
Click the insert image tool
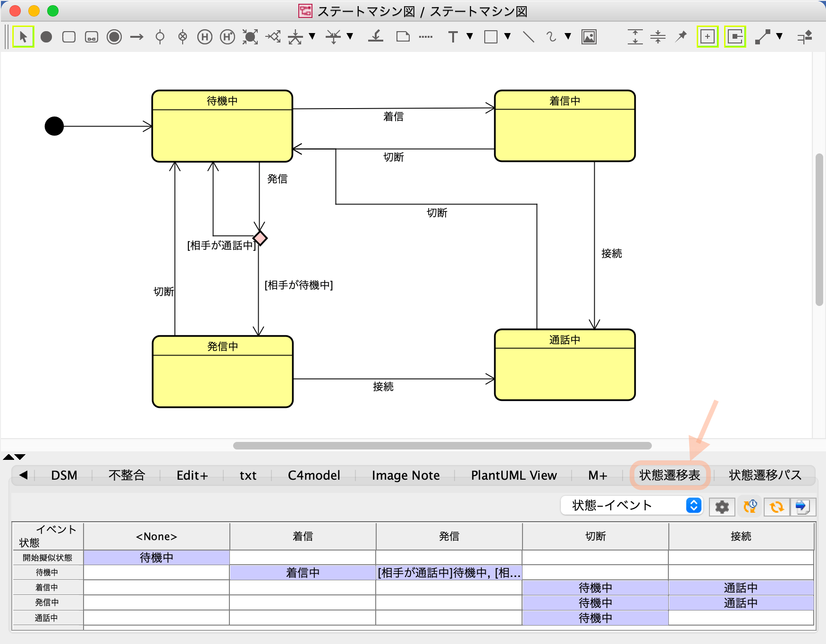[x=589, y=36]
